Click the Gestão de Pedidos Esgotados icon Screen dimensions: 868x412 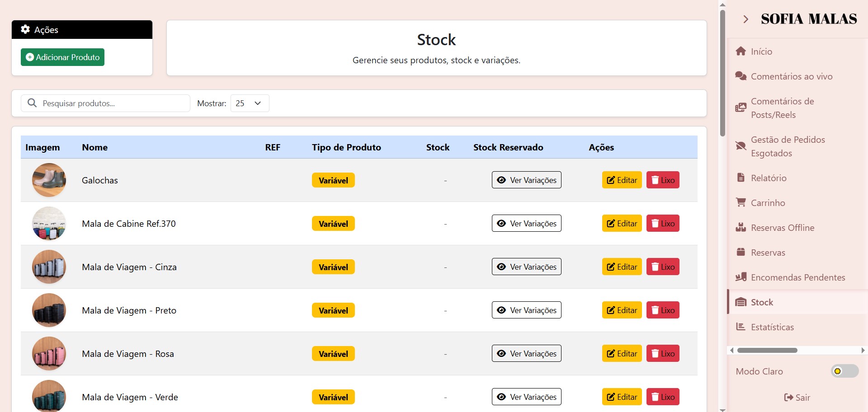click(x=741, y=146)
